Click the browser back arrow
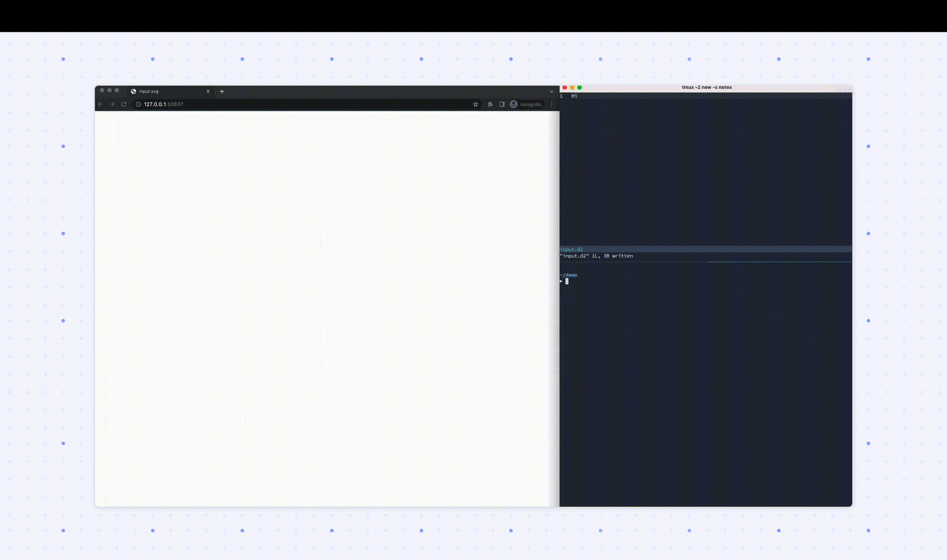The image size is (947, 560). (100, 104)
